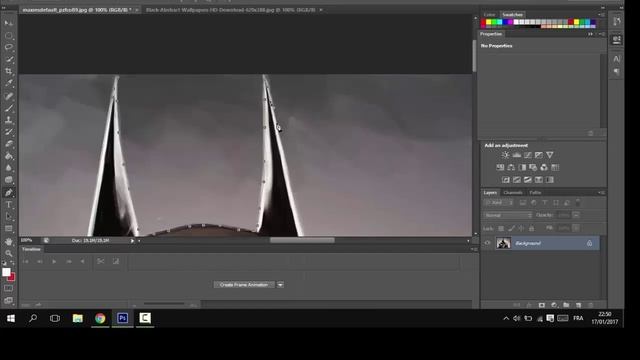Select the Crop tool
640x360 pixels.
(x=9, y=71)
